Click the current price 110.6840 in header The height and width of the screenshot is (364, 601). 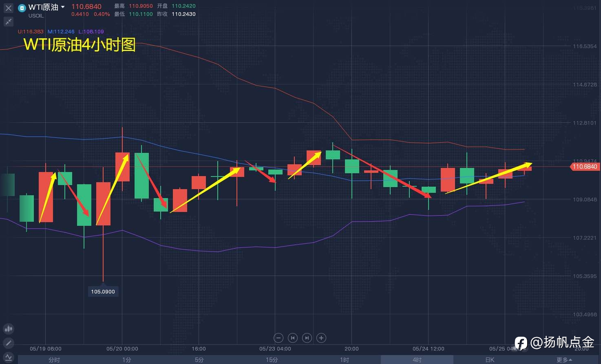(86, 7)
